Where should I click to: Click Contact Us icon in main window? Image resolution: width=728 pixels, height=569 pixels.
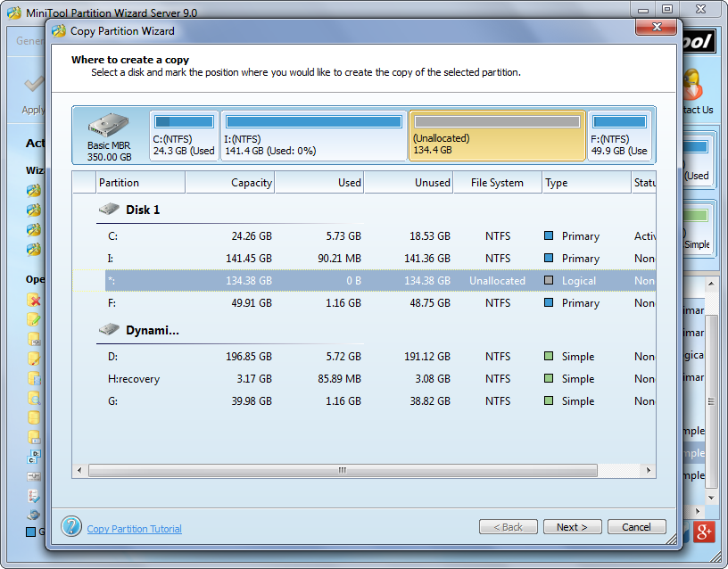point(692,84)
